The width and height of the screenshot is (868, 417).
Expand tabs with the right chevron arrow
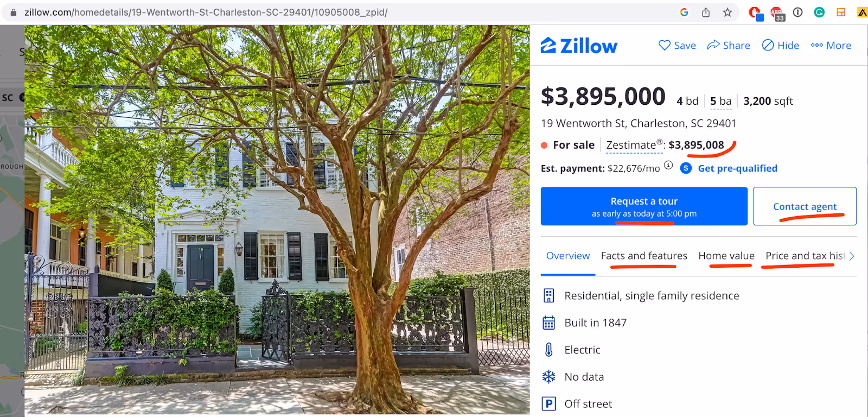point(852,256)
